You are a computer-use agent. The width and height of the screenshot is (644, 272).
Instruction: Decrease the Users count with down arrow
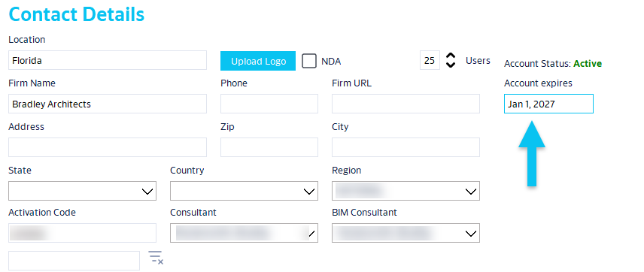[451, 65]
